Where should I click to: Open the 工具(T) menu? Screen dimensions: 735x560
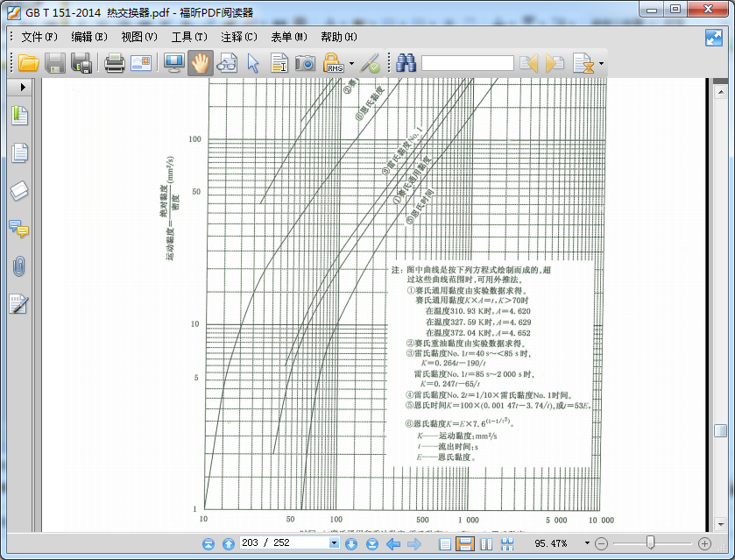pyautogui.click(x=189, y=37)
